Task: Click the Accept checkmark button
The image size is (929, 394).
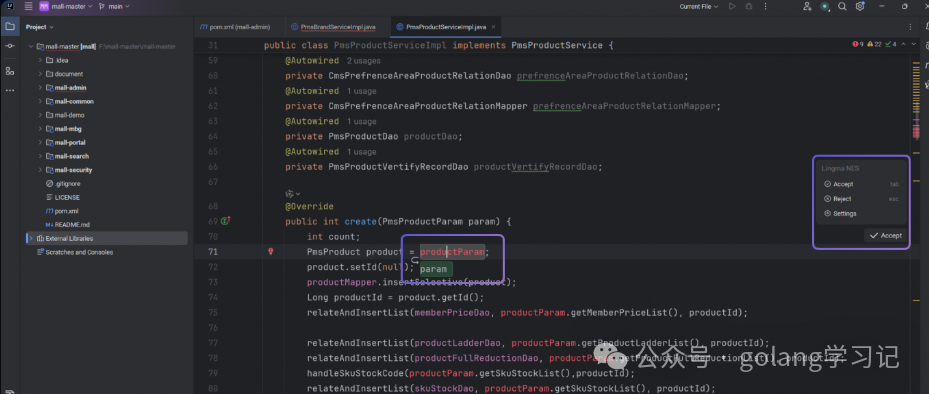Action: pos(885,235)
